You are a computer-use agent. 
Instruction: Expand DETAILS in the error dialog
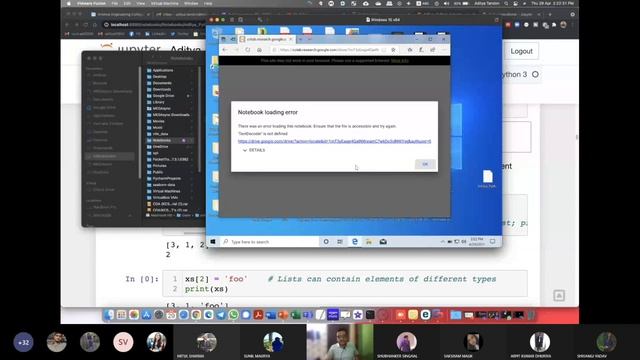(254, 150)
